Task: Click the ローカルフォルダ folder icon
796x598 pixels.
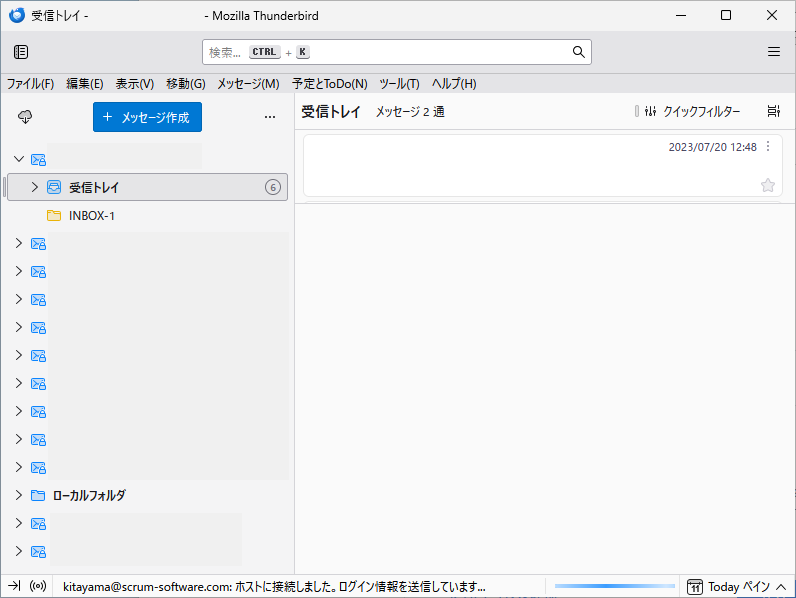Action: pos(38,495)
